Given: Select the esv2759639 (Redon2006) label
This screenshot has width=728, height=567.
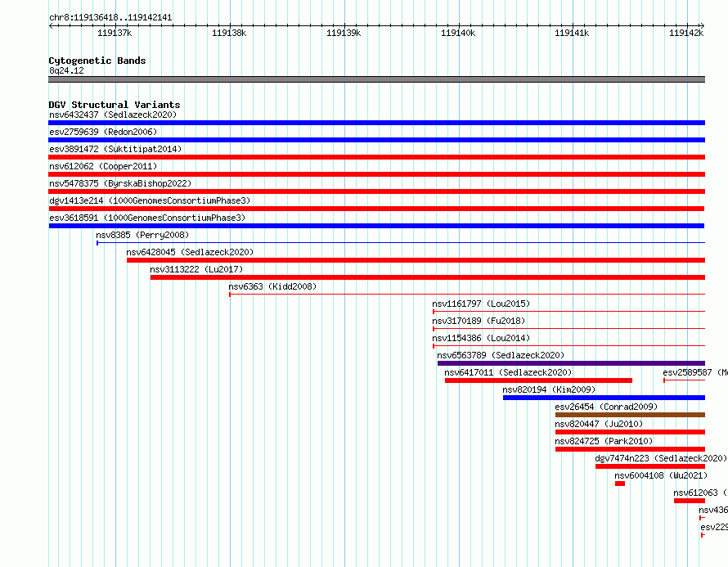Looking at the screenshot, I should (x=103, y=132).
